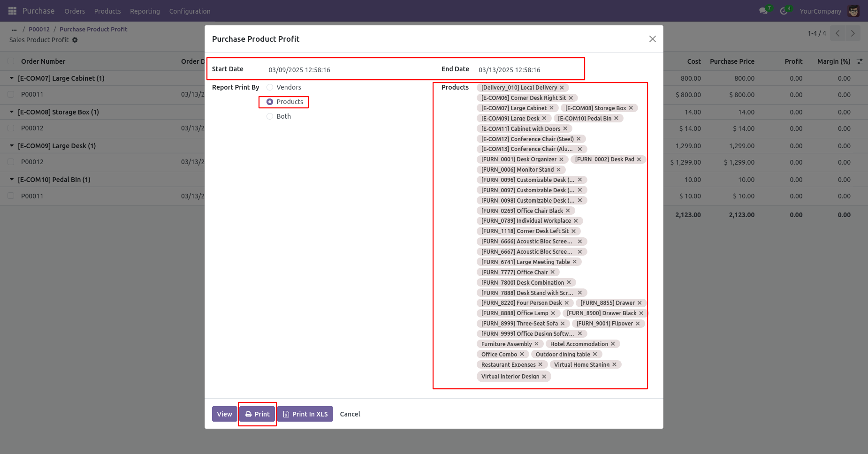Viewport: 868px width, 454px height.
Task: Check the P00011 row under Pedal Bin
Action: [x=11, y=196]
